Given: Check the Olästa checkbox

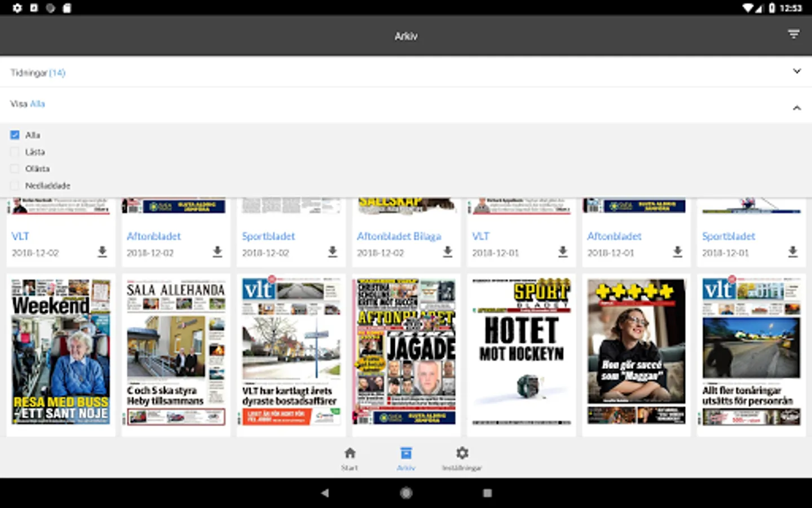Looking at the screenshot, I should [15, 169].
